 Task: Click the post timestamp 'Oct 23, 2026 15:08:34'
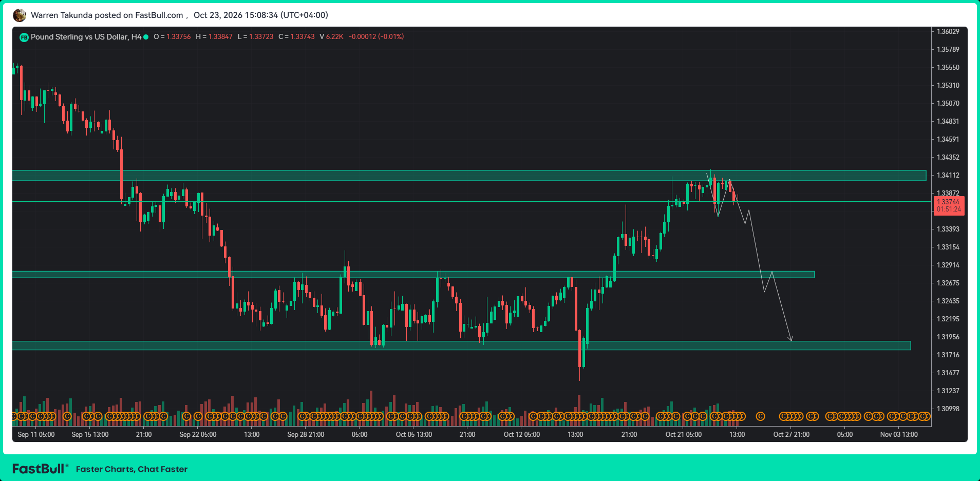(235, 15)
